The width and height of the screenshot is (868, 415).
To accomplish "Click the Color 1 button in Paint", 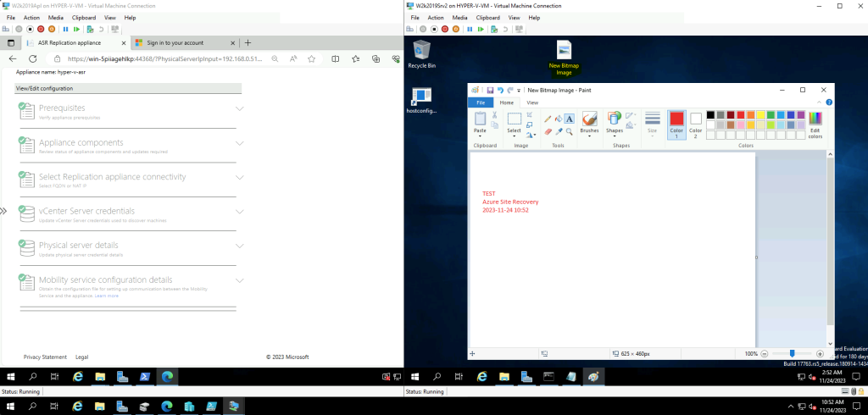I will (676, 125).
